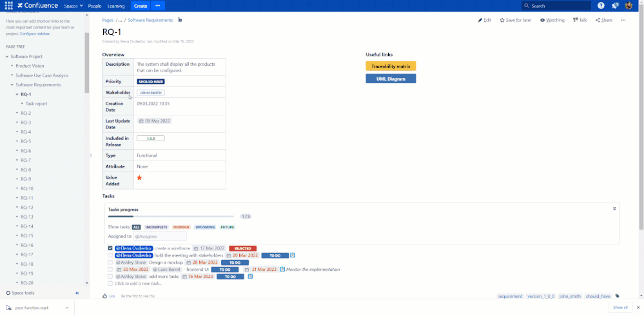
Task: Check the frontend UI task
Action: pos(110,269)
